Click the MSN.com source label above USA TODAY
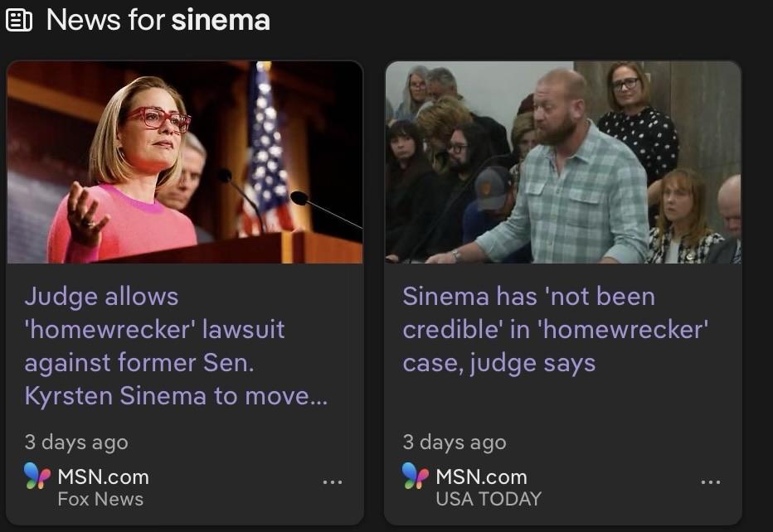773x532 pixels. (481, 476)
